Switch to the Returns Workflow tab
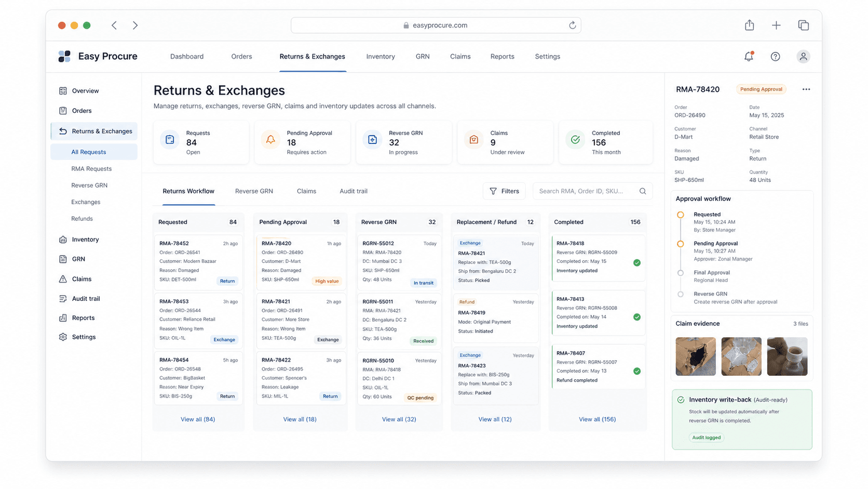 pyautogui.click(x=188, y=191)
